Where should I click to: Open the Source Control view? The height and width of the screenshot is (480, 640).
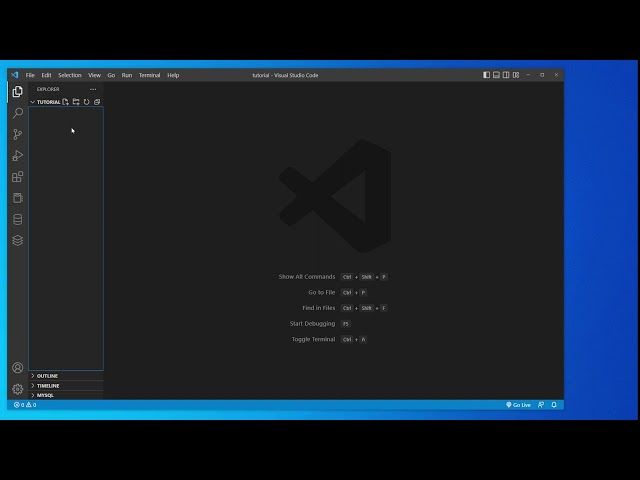click(x=18, y=134)
